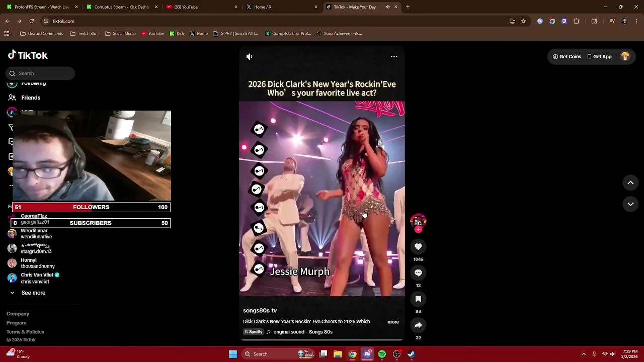Bookmark this page with the star icon
The width and height of the screenshot is (644, 362).
click(x=523, y=21)
